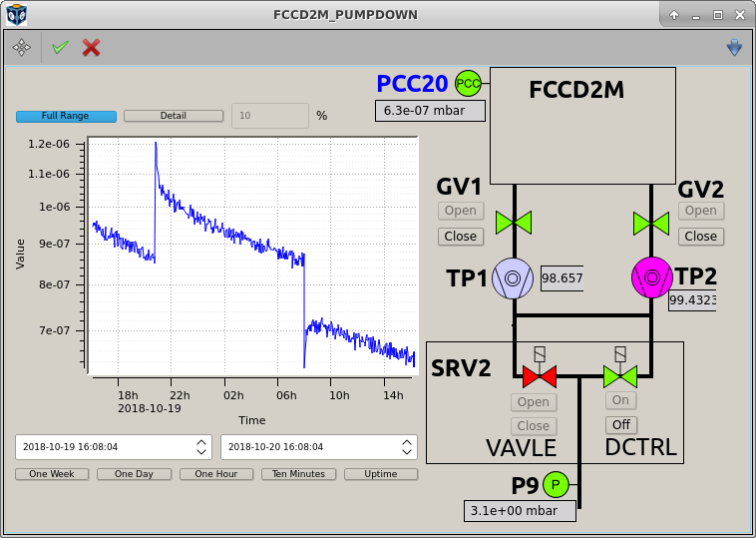Click the GV1 green valve symbol

pos(514,223)
